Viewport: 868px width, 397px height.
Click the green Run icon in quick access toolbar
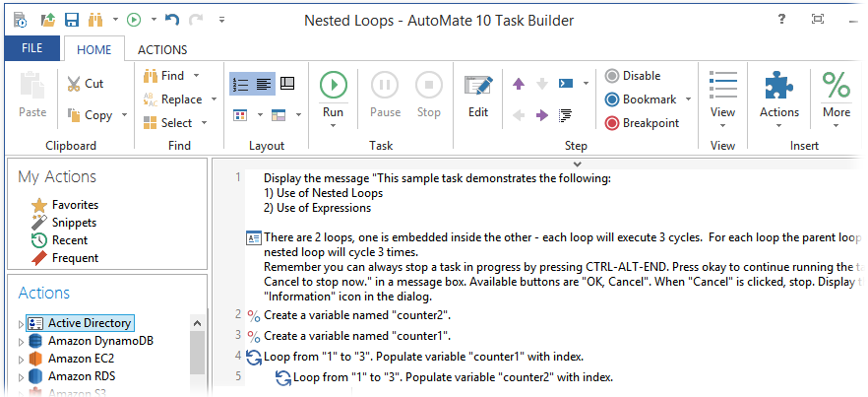pos(134,21)
